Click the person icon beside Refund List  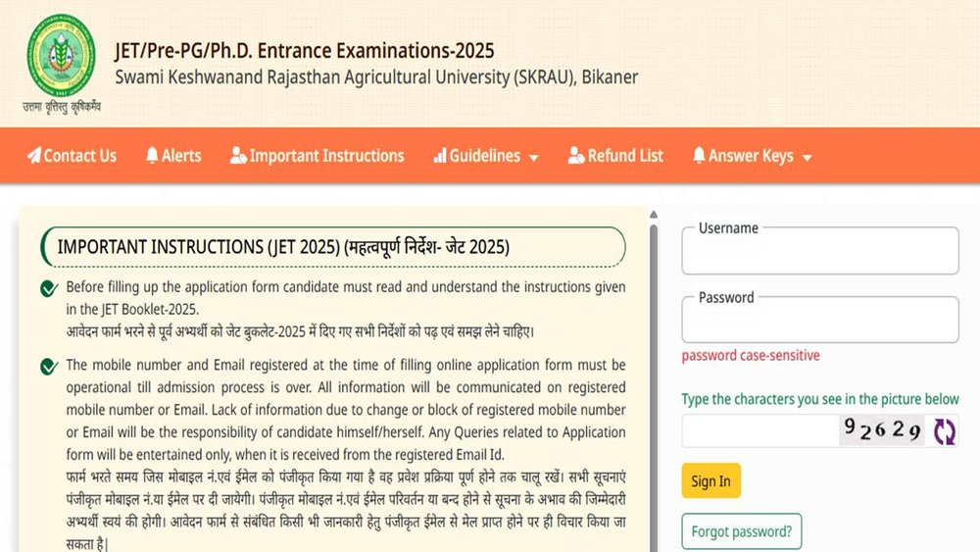coord(576,155)
